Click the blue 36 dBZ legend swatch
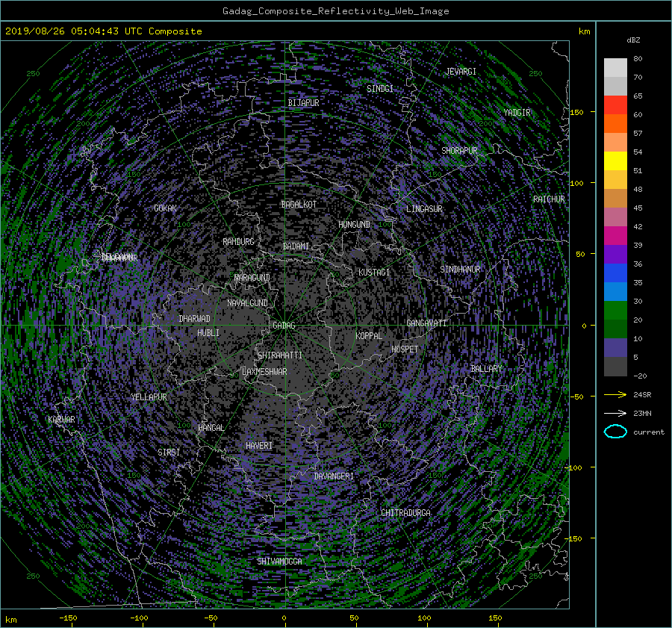672x628 pixels. point(615,273)
